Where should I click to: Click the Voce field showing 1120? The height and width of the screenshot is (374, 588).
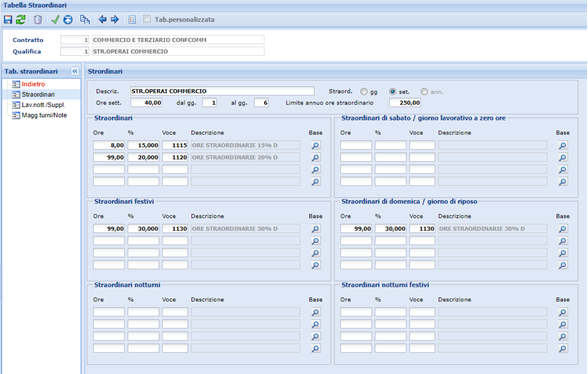[x=175, y=157]
